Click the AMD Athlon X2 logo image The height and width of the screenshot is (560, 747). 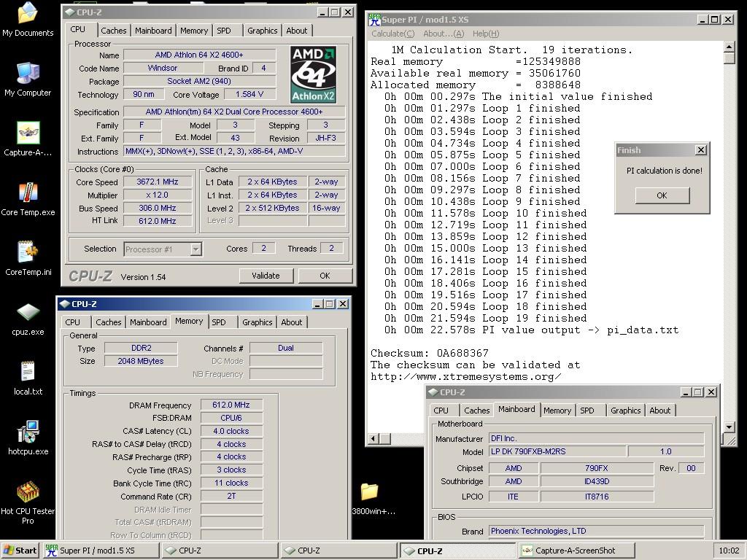314,75
